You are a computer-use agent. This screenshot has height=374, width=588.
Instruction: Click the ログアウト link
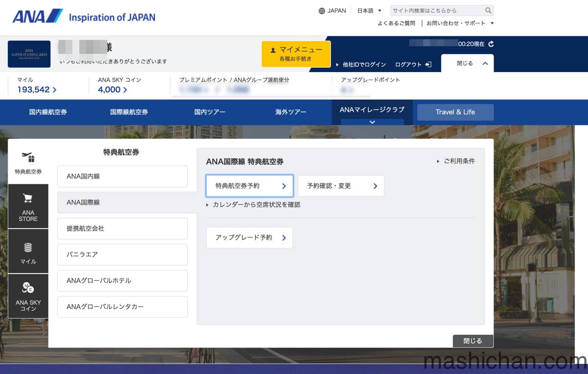click(413, 65)
